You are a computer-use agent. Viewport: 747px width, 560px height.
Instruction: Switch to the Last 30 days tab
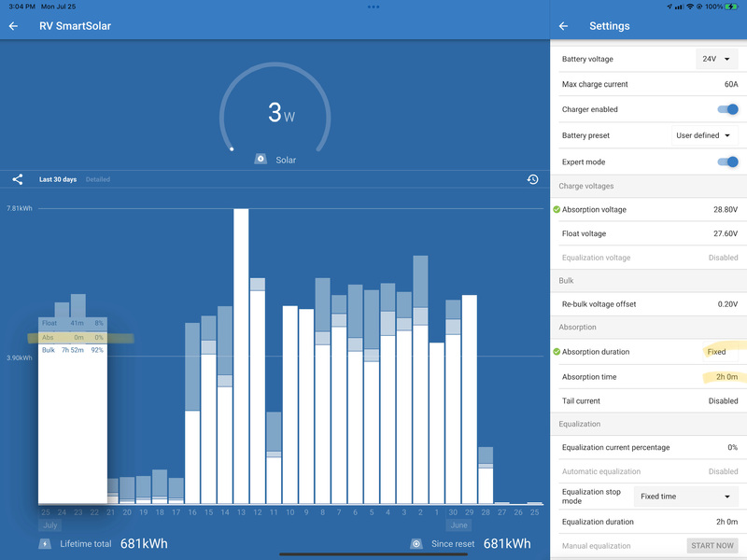pyautogui.click(x=58, y=179)
